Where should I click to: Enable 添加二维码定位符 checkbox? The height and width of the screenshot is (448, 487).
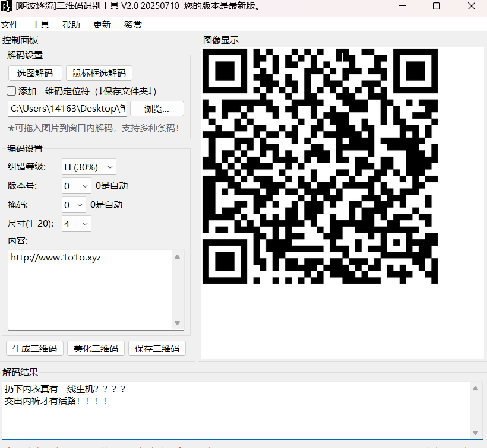11,91
